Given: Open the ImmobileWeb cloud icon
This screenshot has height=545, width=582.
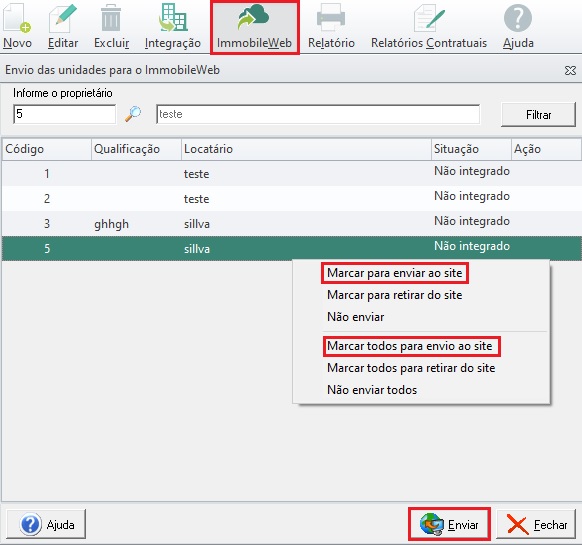Looking at the screenshot, I should click(254, 17).
